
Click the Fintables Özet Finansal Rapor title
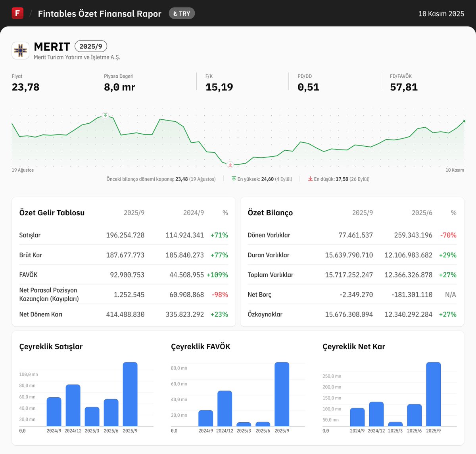click(100, 13)
